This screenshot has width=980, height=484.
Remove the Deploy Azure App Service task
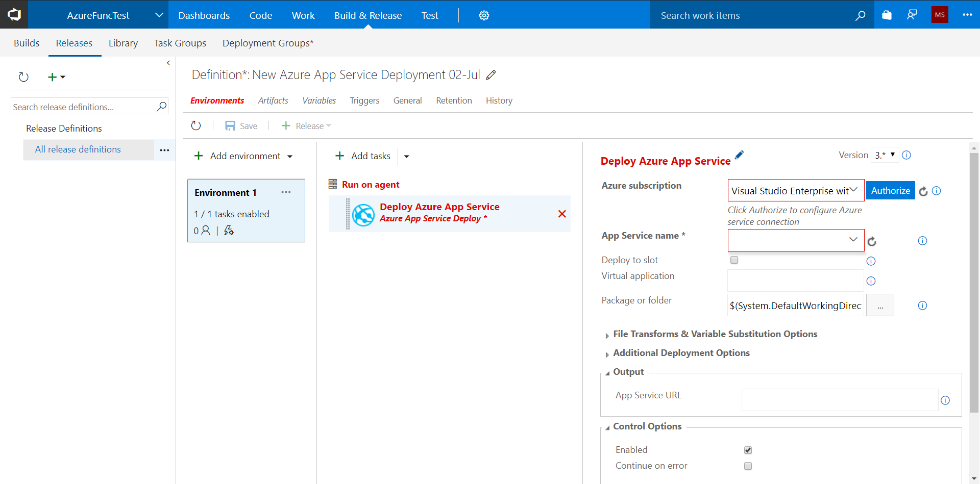(562, 214)
